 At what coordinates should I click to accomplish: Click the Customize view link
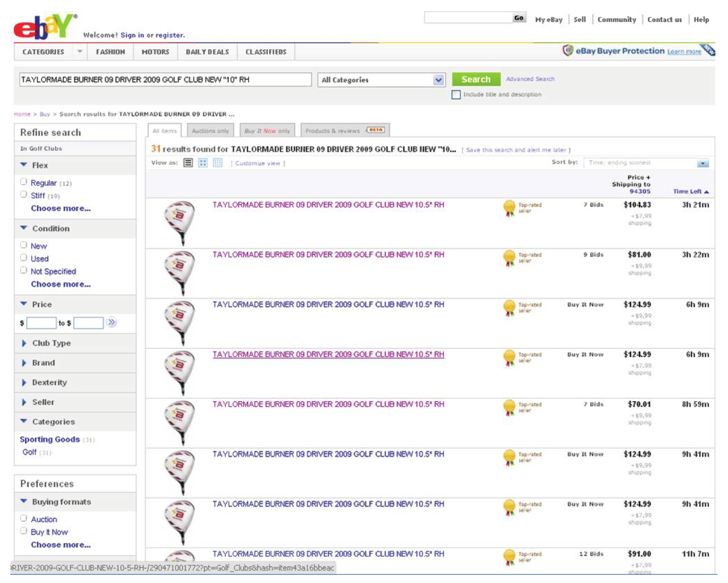point(257,163)
